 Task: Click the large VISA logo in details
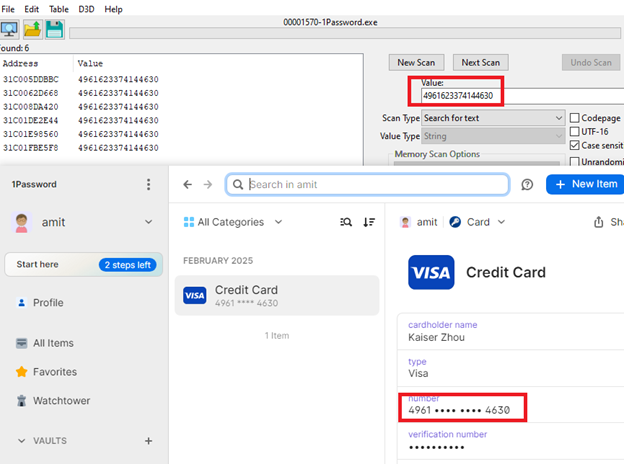[x=431, y=272]
